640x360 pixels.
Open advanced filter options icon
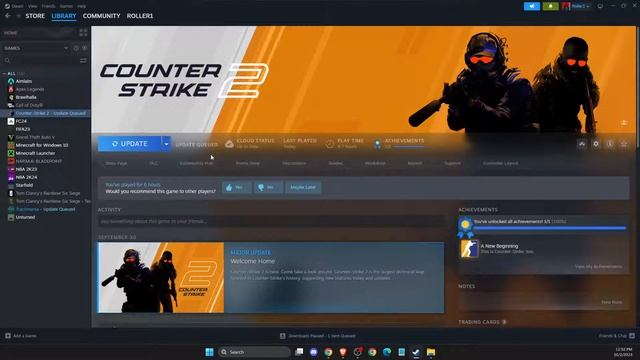pyautogui.click(x=83, y=60)
